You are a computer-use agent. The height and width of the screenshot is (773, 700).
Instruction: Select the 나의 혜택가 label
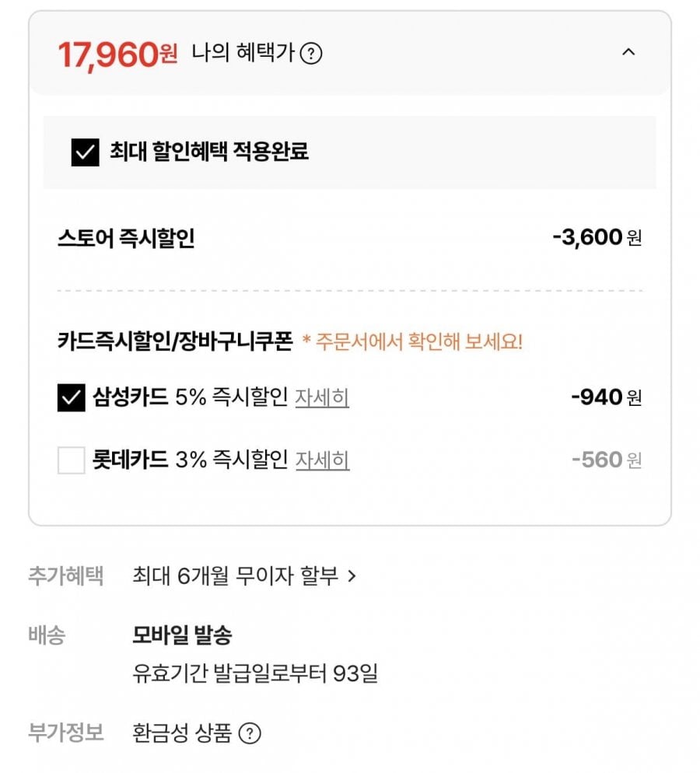click(x=243, y=54)
